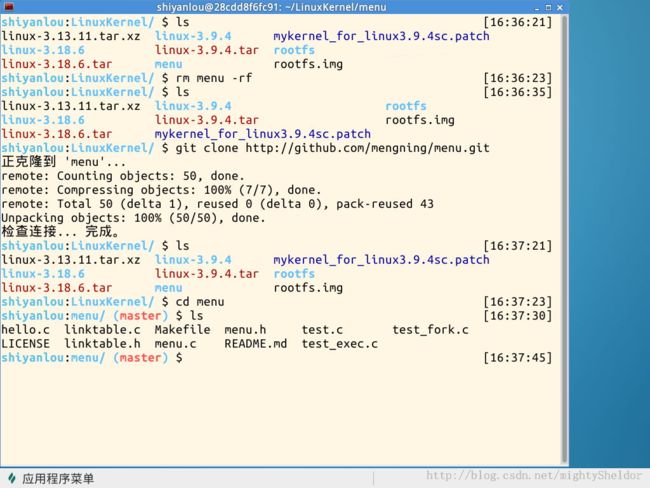Select README.md in the file listing
650x488 pixels.
point(255,344)
